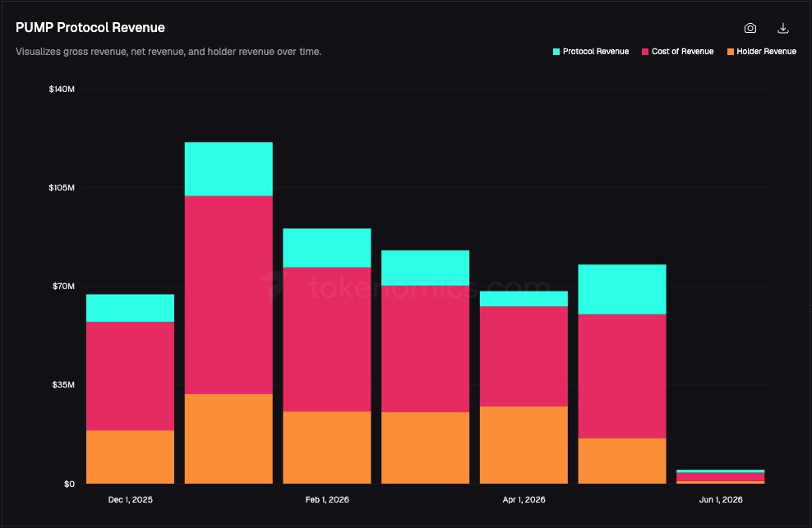This screenshot has width=812, height=528.
Task: Click the Feb 2026 red cost segment
Action: 327,340
